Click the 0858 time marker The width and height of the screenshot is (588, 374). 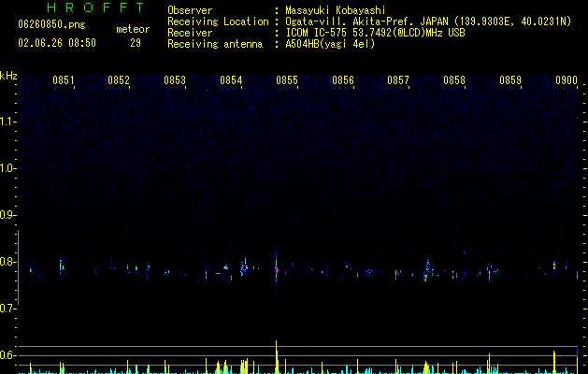[x=454, y=80]
